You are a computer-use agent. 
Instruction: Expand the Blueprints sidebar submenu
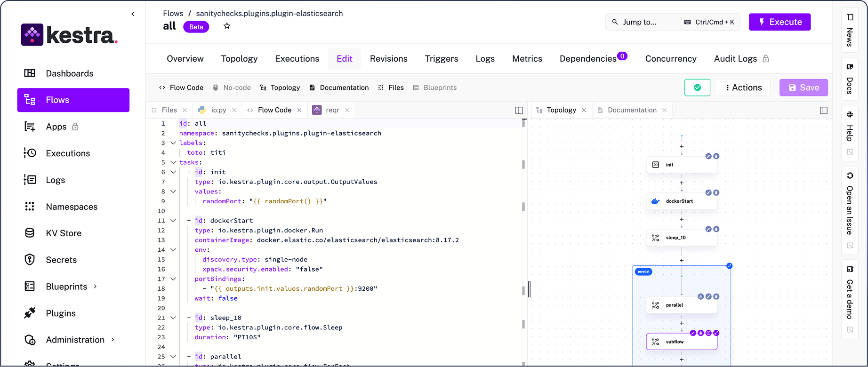(x=95, y=287)
